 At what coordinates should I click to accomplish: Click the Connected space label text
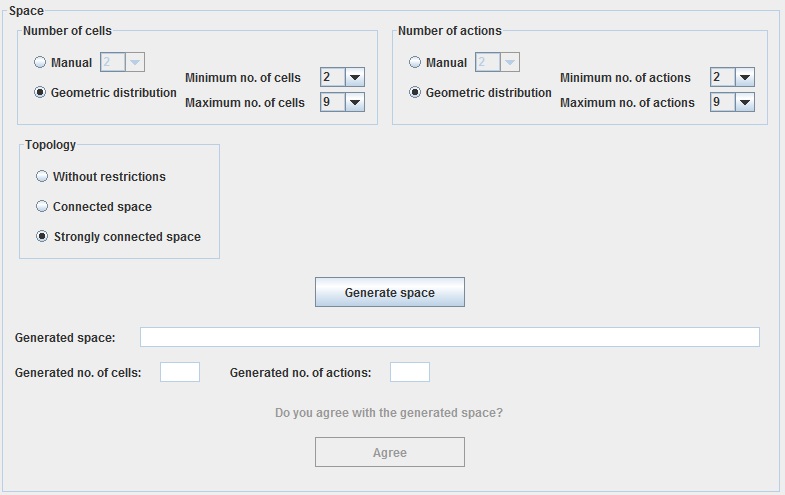tap(102, 206)
